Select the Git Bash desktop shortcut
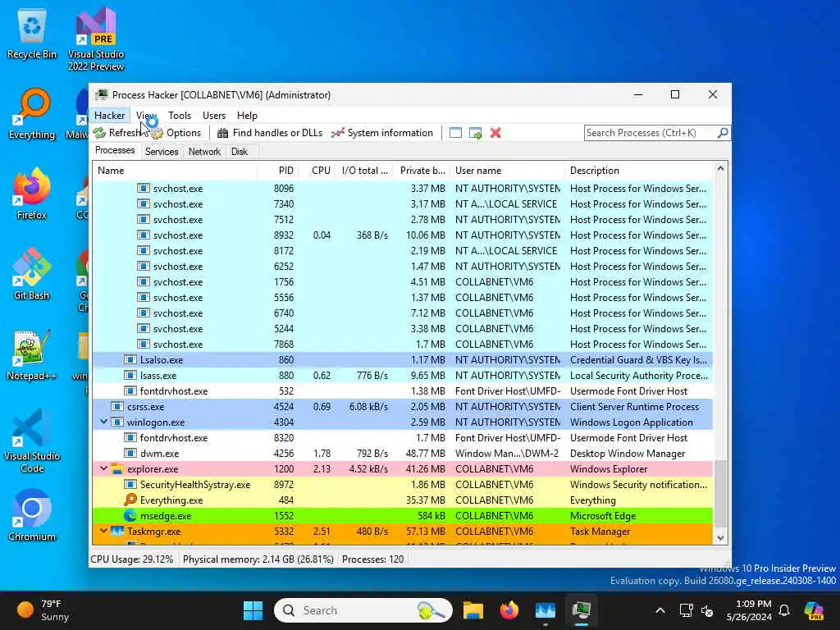 click(x=32, y=274)
